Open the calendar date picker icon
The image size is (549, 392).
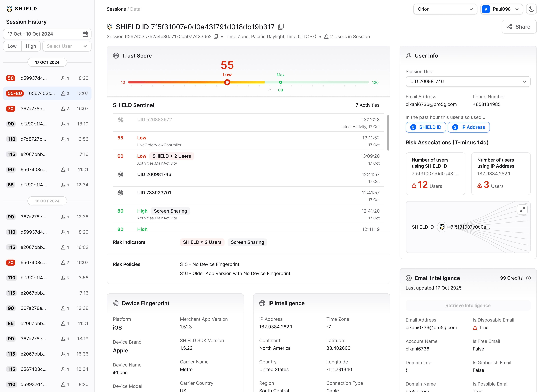coord(85,34)
